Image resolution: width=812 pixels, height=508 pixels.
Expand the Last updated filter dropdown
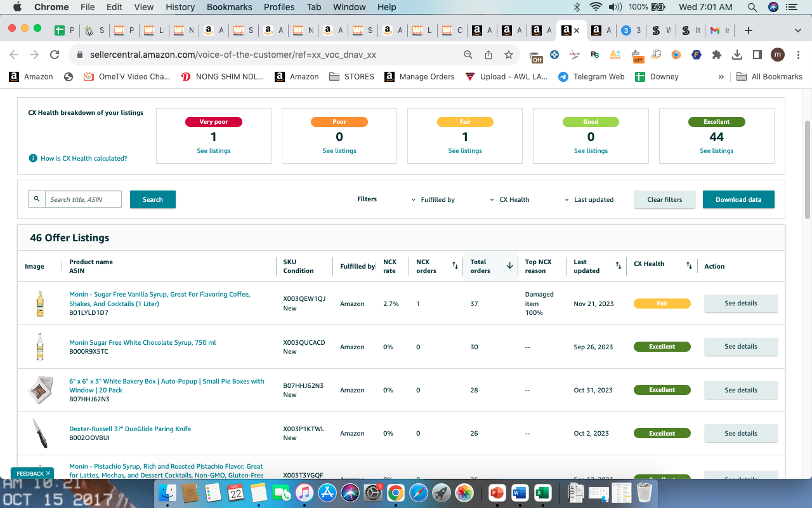589,199
